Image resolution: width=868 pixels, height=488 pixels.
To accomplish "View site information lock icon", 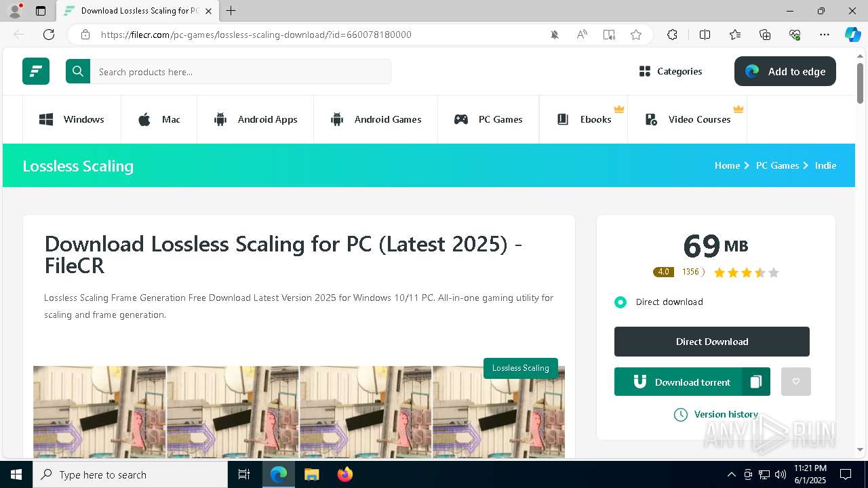I will [85, 35].
